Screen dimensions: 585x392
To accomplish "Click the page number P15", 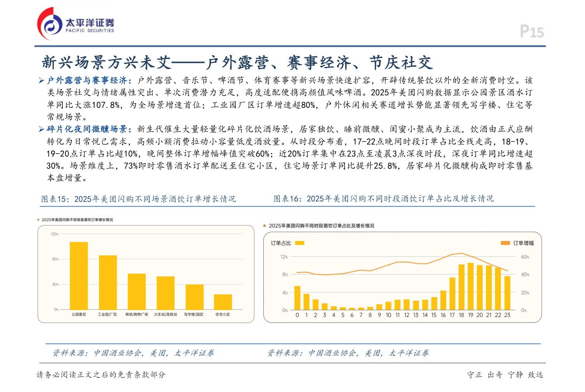I will coord(532,31).
